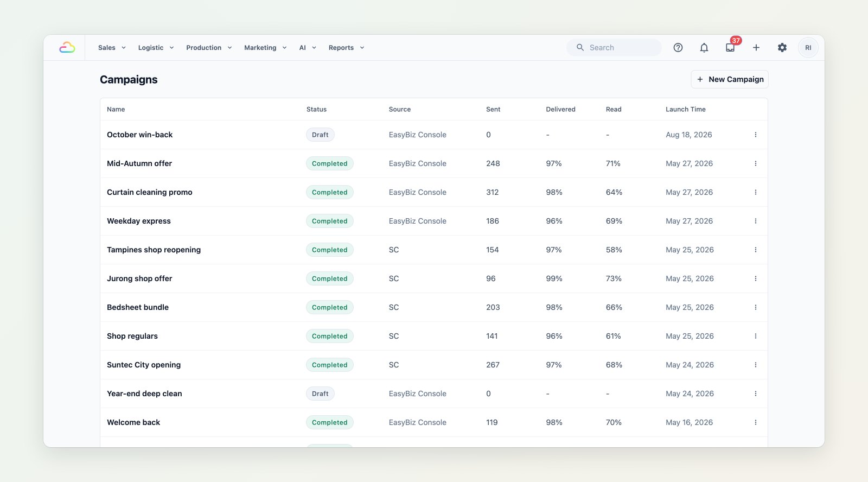Open the settings gear

782,48
